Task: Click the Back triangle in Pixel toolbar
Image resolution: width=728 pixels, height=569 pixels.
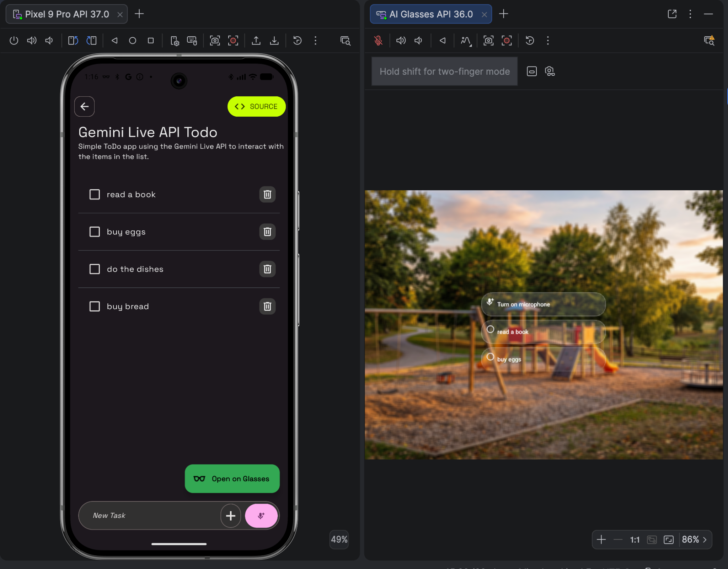Action: point(114,41)
